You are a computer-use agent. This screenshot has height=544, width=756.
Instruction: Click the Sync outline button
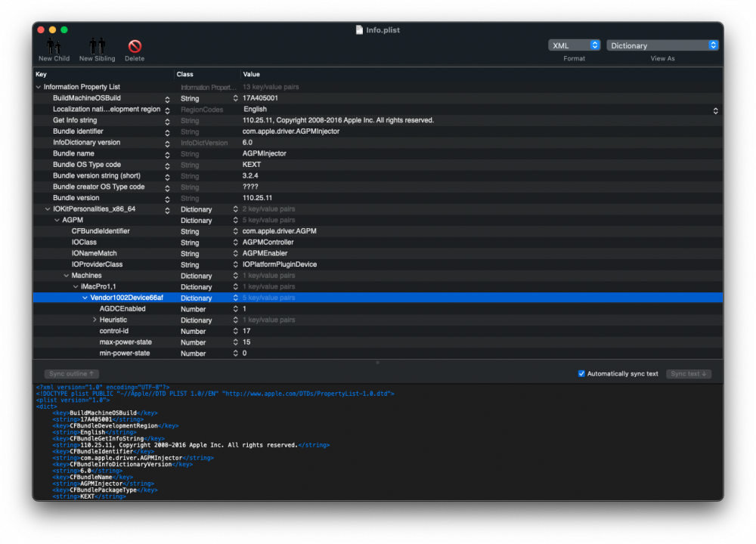(71, 374)
